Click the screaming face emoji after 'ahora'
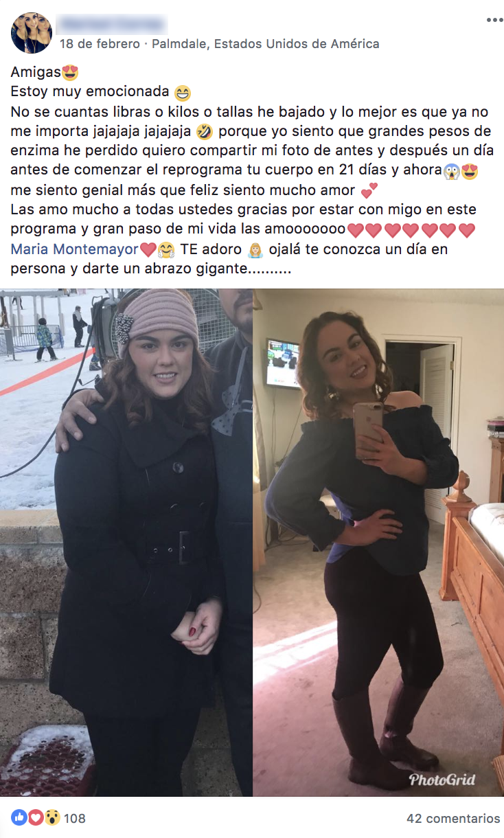This screenshot has width=504, height=838. point(451,171)
